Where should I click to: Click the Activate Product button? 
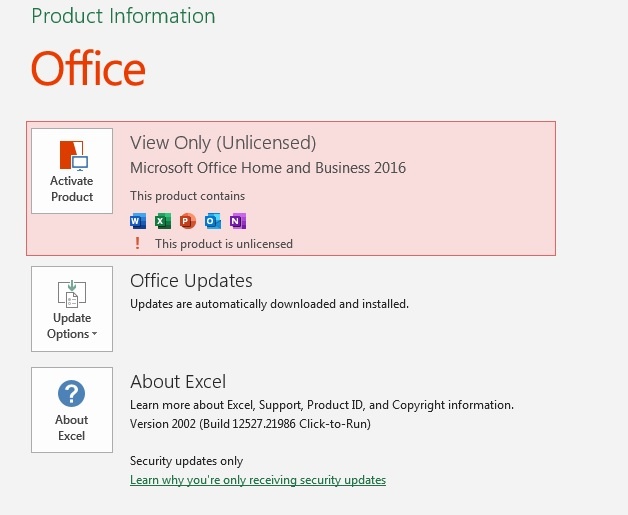point(72,171)
